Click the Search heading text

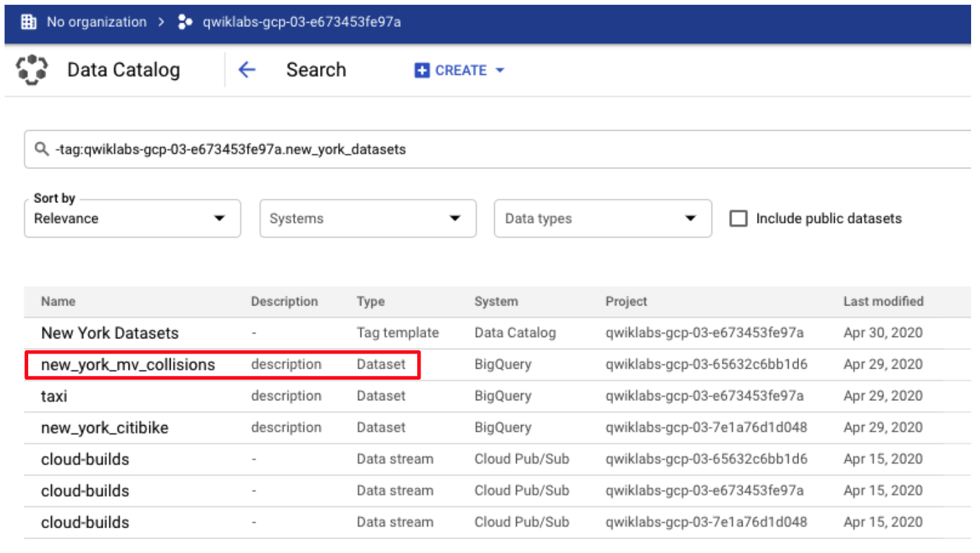click(x=317, y=69)
